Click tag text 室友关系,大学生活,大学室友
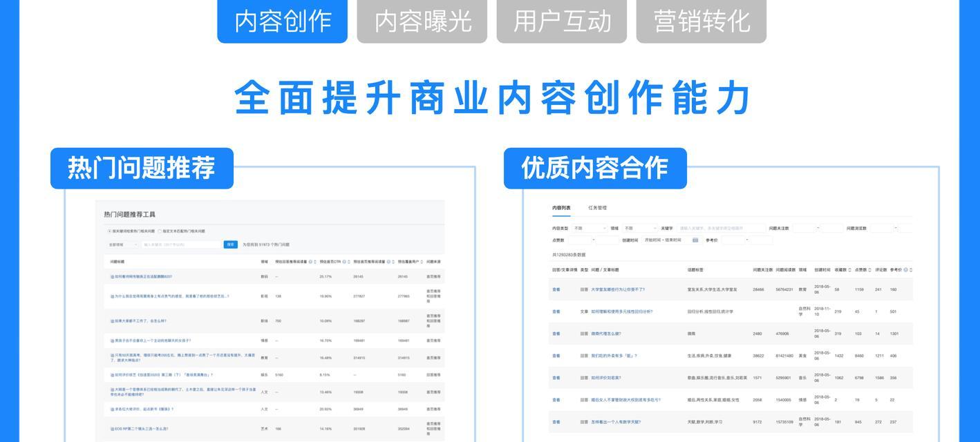980x442 pixels. tap(712, 289)
